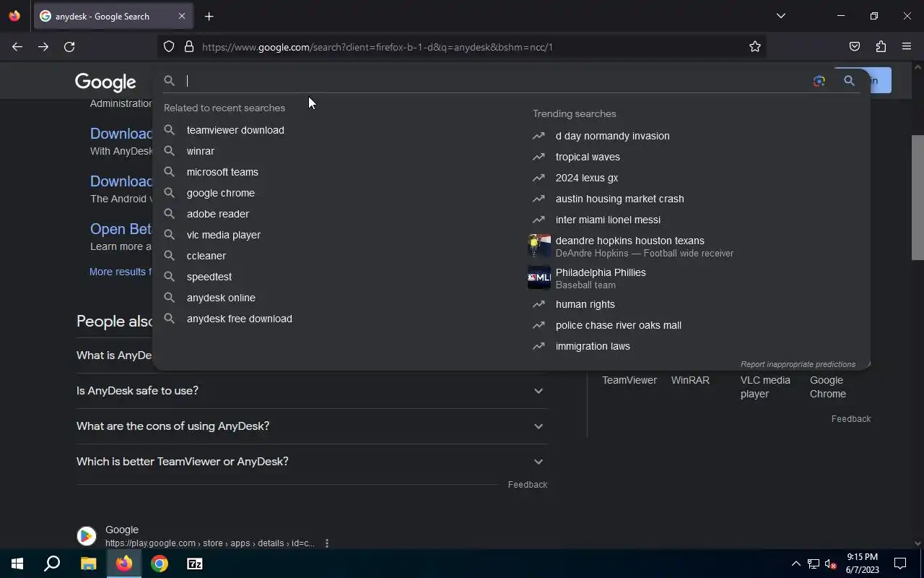Click the network tray icon
This screenshot has width=924, height=578.
pyautogui.click(x=813, y=564)
